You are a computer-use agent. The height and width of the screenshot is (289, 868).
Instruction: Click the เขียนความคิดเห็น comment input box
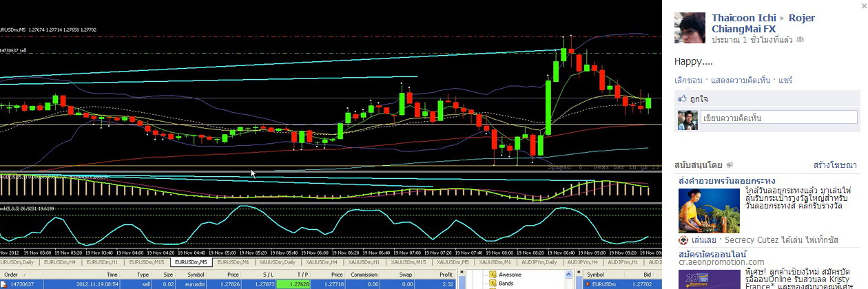click(780, 118)
